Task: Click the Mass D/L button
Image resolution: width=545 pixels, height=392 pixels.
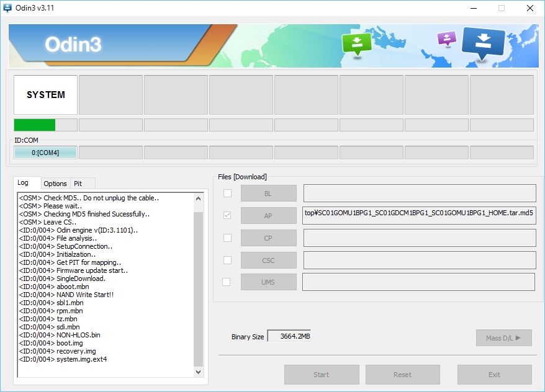Action: pyautogui.click(x=503, y=338)
